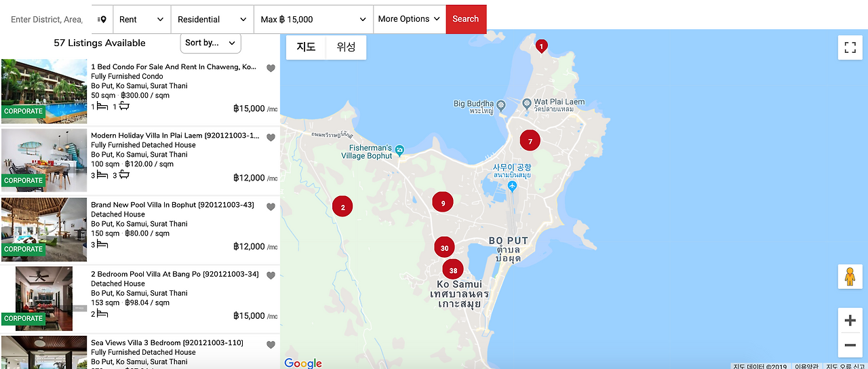868x369 pixels.
Task: Open thumbnail of 1 Bed Condo listing
Action: (44, 91)
